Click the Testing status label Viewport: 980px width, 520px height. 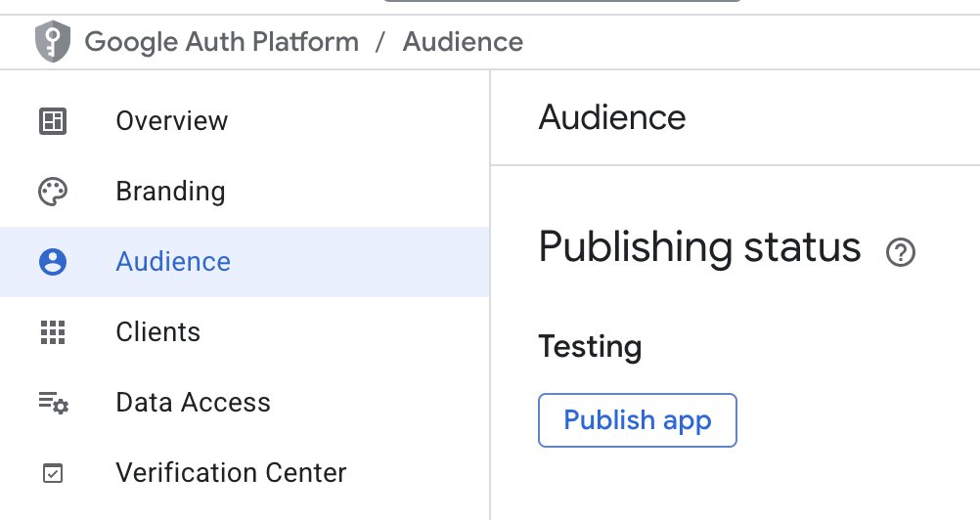[590, 347]
